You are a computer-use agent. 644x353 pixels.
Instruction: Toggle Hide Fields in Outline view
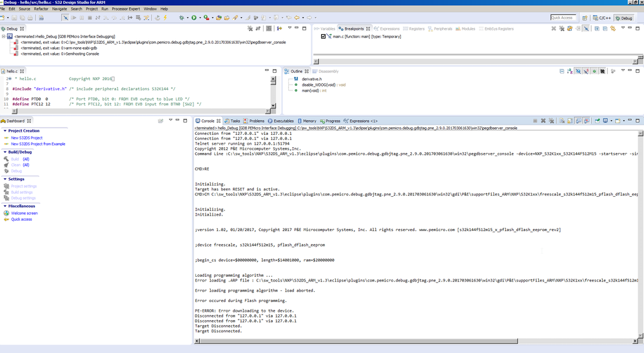578,71
